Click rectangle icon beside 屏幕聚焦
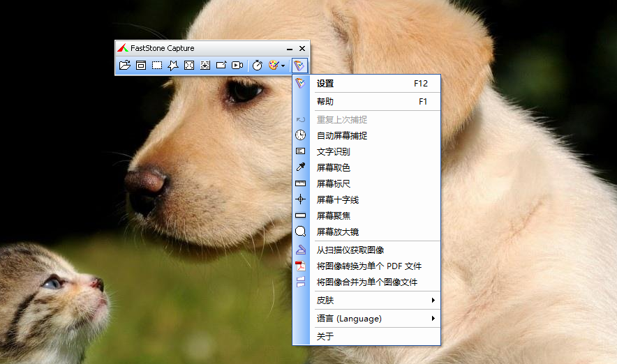This screenshot has width=617, height=364. (x=301, y=215)
